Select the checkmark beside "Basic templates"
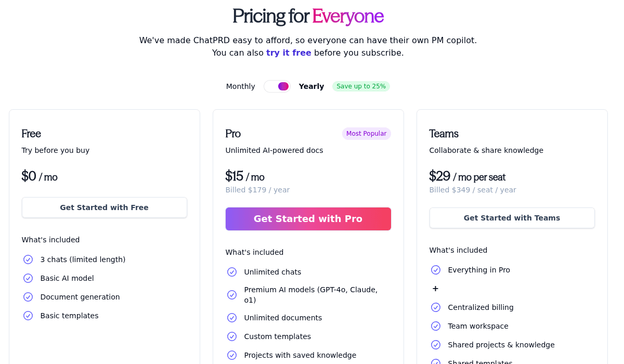This screenshot has width=624, height=364. pos(28,315)
